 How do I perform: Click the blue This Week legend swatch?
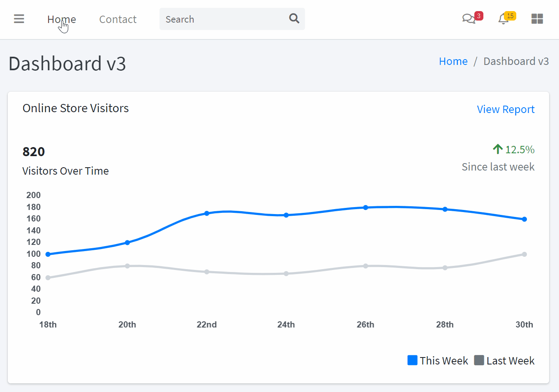click(x=412, y=360)
